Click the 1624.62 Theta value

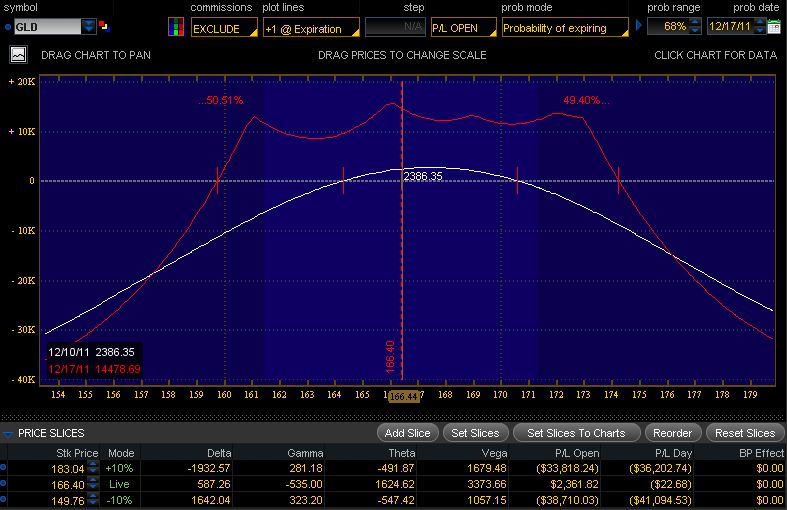click(x=395, y=484)
